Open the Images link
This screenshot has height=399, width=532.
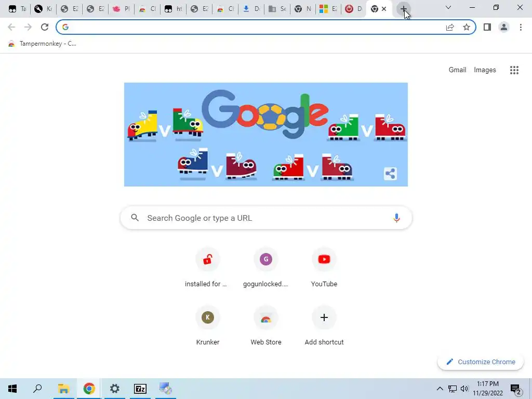tap(485, 70)
